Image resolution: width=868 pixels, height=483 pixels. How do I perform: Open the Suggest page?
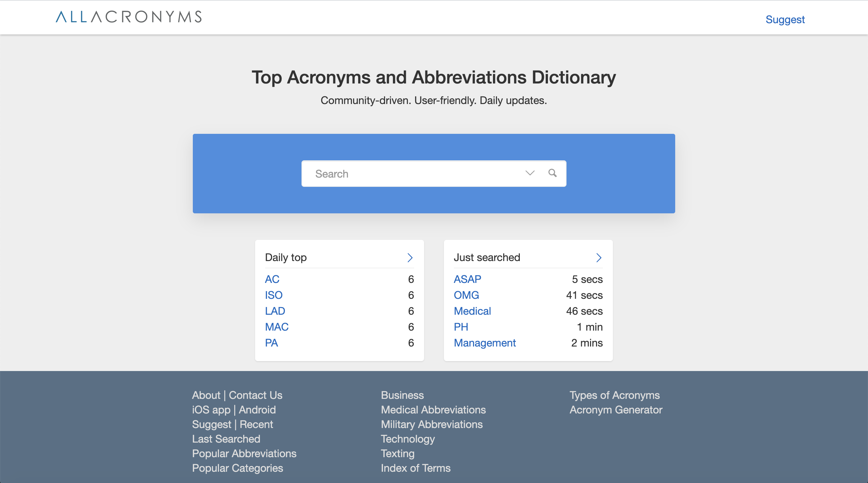click(785, 20)
